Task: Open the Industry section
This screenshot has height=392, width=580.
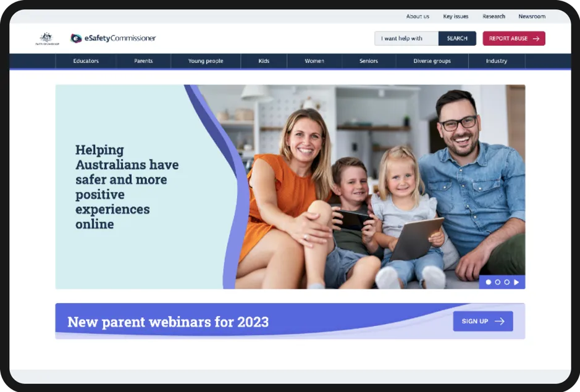Action: (x=496, y=61)
